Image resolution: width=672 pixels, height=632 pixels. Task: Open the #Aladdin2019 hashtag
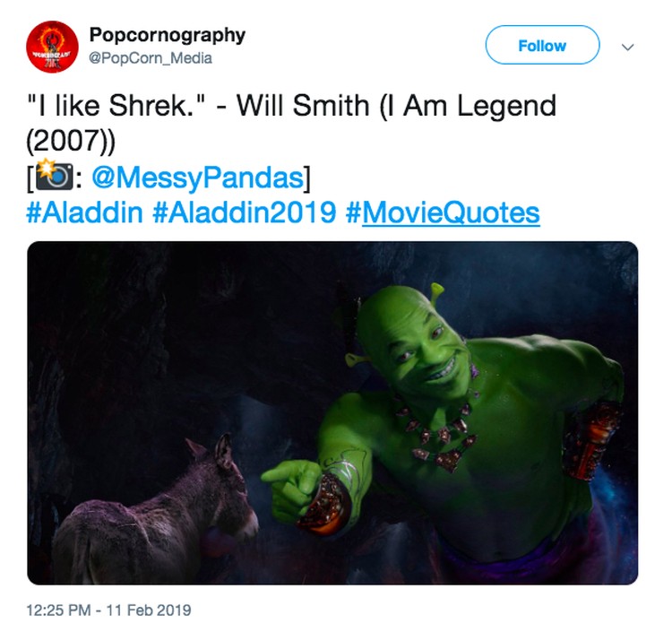coord(245,212)
